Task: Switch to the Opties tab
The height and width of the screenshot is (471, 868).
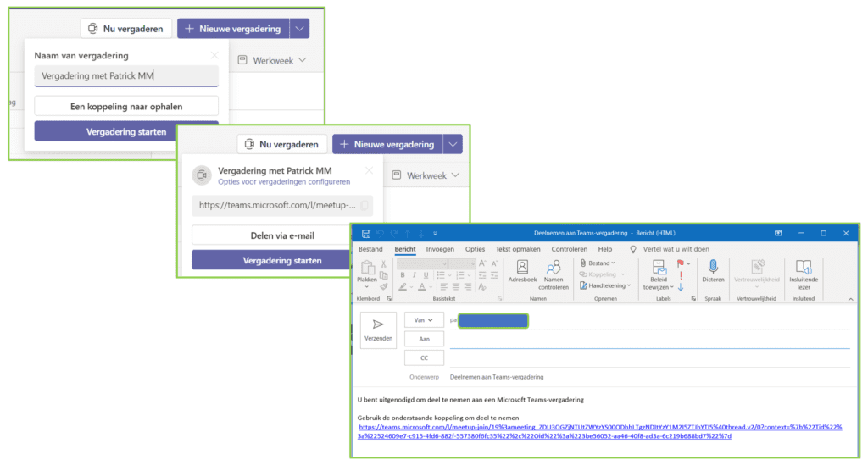Action: pos(475,249)
